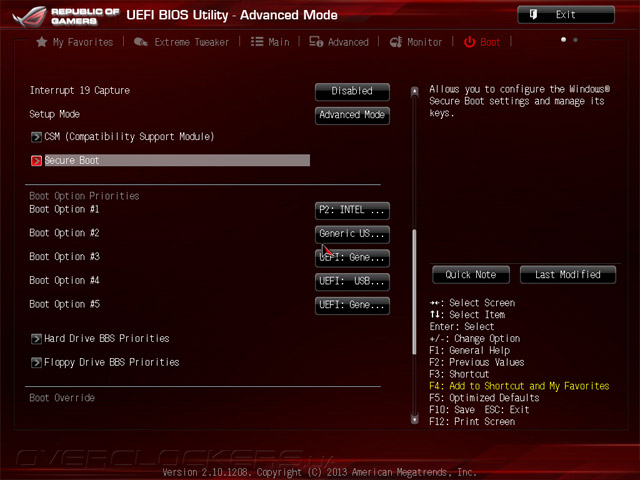The height and width of the screenshot is (480, 640).
Task: Click the Main list icon
Action: 257,42
